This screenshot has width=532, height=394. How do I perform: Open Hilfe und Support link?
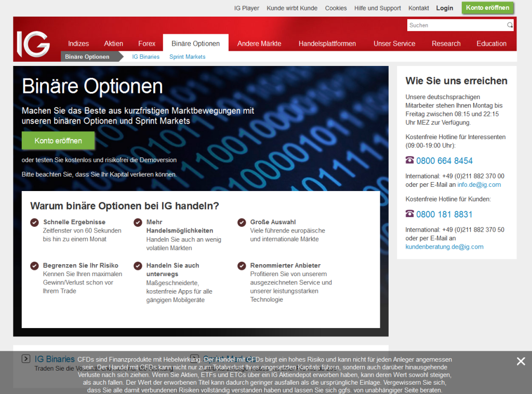pyautogui.click(x=378, y=8)
